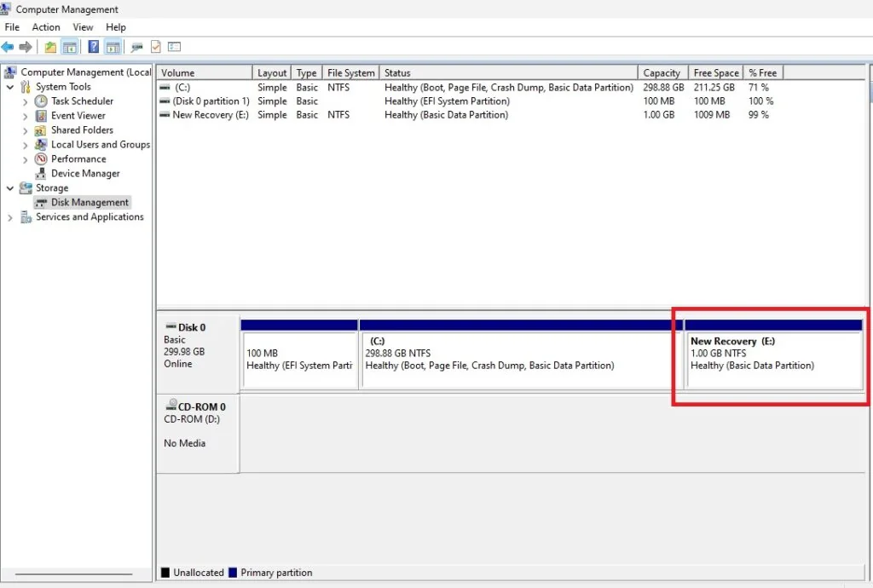Sort by the Free Space column header
The height and width of the screenshot is (588, 873).
tap(716, 73)
